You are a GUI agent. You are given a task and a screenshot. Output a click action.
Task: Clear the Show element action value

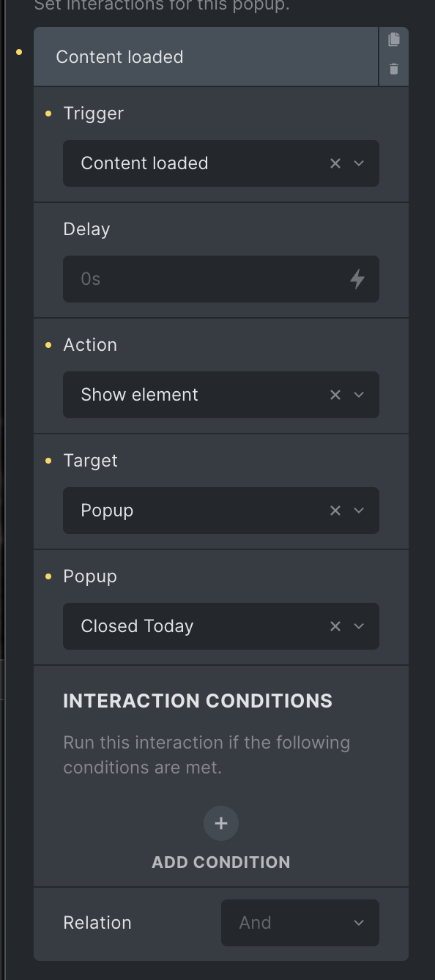pyautogui.click(x=335, y=395)
